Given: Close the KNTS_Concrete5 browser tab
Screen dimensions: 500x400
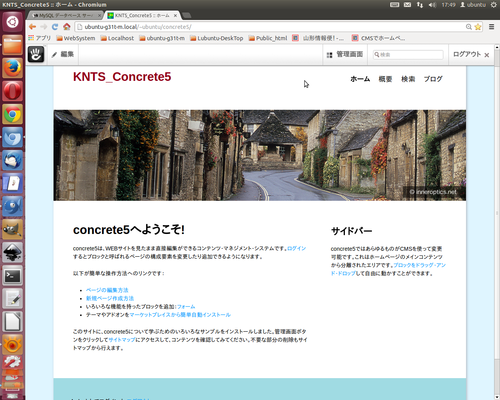Looking at the screenshot, I should [x=175, y=16].
